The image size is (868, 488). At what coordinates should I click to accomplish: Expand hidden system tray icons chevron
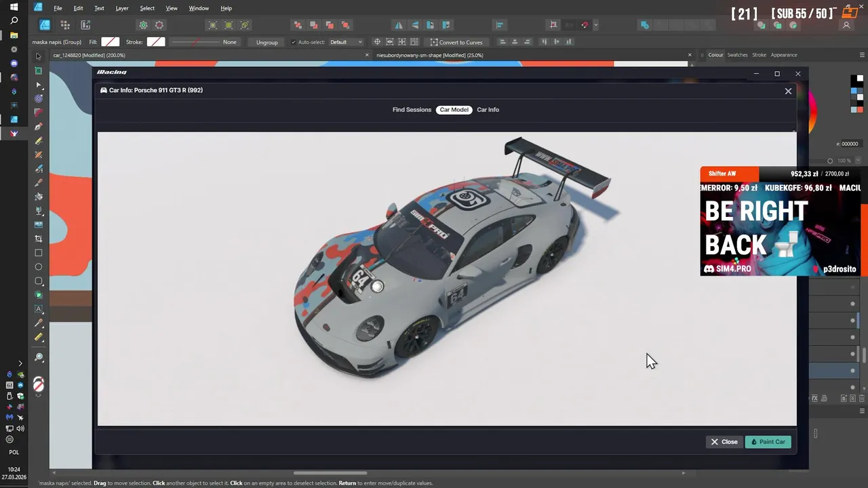point(20,363)
